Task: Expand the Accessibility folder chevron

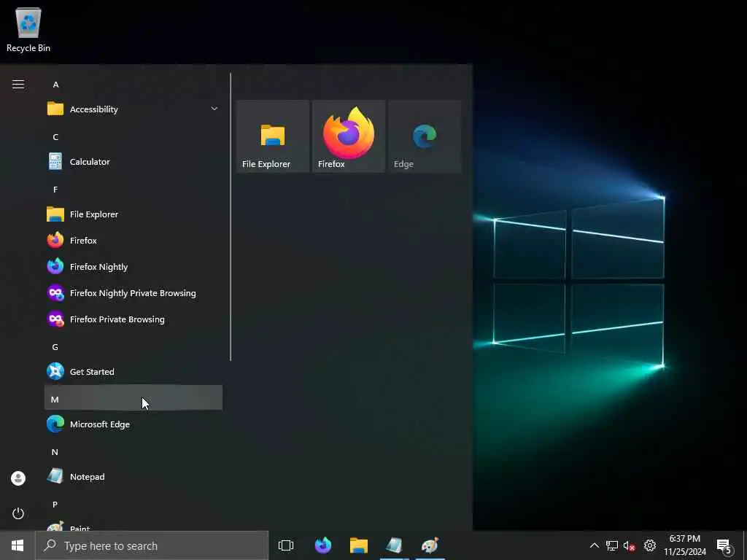Action: 214,109
